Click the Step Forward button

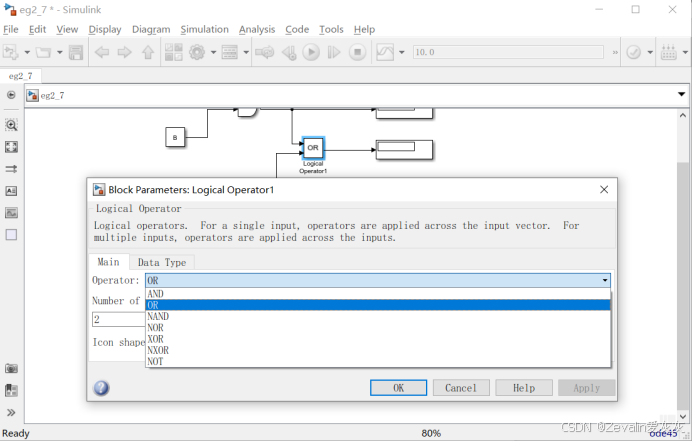[334, 53]
